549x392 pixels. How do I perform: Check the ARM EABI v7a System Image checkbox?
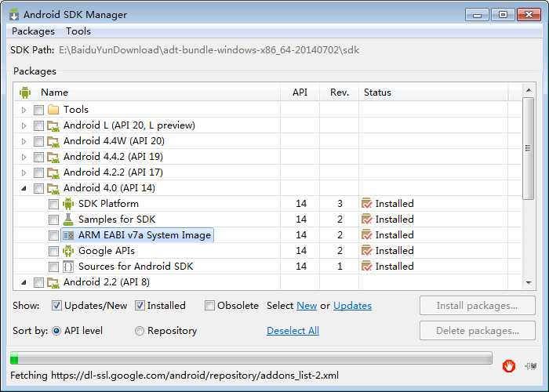click(x=53, y=235)
